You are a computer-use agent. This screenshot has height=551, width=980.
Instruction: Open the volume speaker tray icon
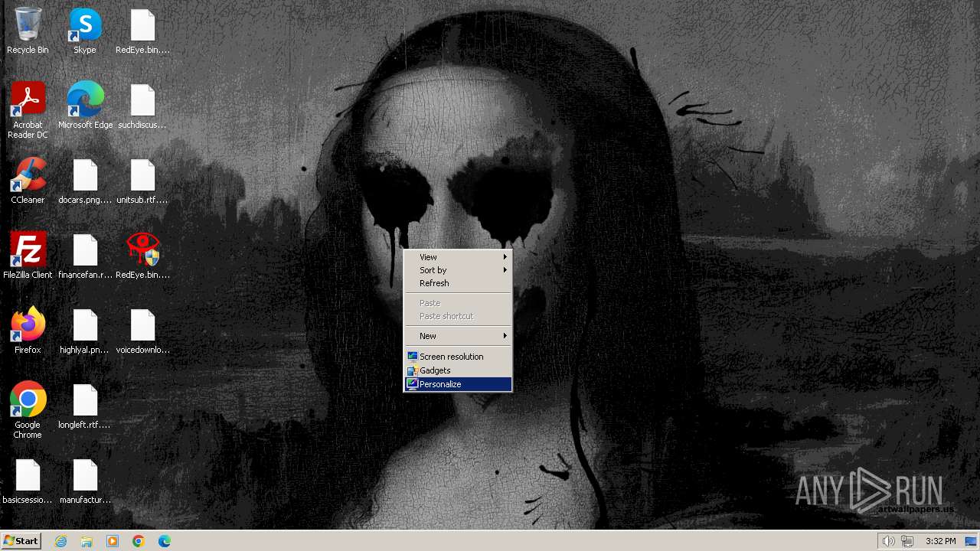click(888, 541)
